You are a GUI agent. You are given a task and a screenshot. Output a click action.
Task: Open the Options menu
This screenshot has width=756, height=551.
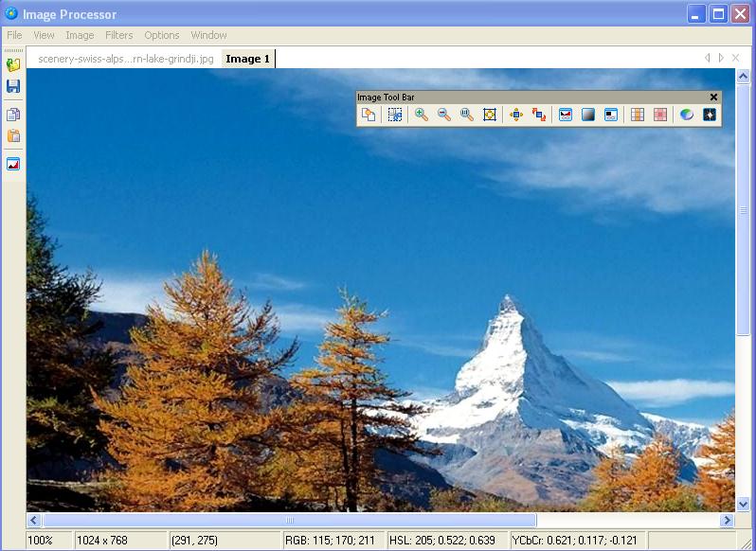coord(161,35)
